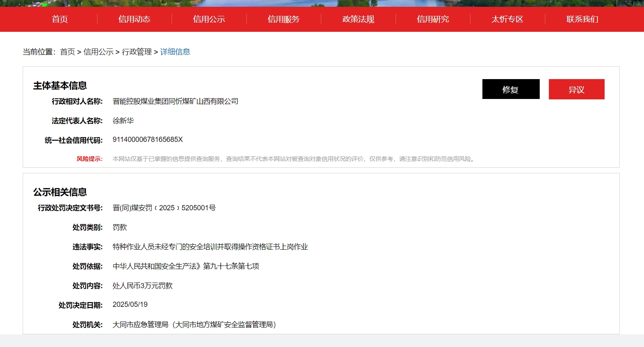Click the 主体基本信息 section heading
Image resolution: width=644 pixels, height=347 pixels.
(60, 85)
